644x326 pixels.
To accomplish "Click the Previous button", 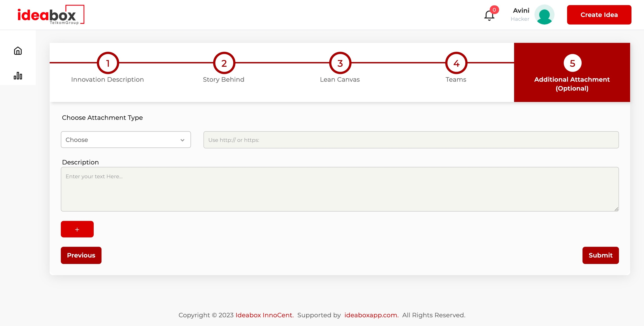I will pyautogui.click(x=81, y=255).
